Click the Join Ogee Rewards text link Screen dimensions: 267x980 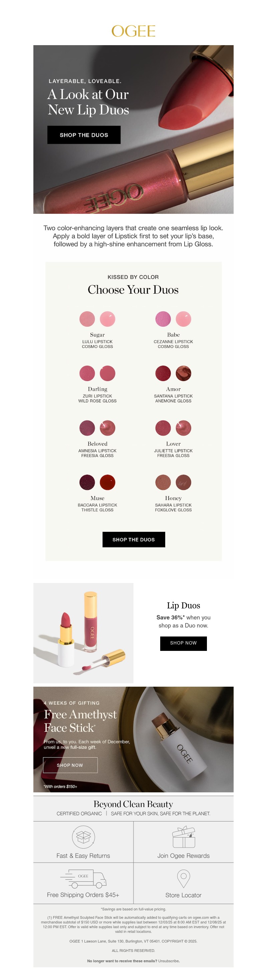[184, 855]
